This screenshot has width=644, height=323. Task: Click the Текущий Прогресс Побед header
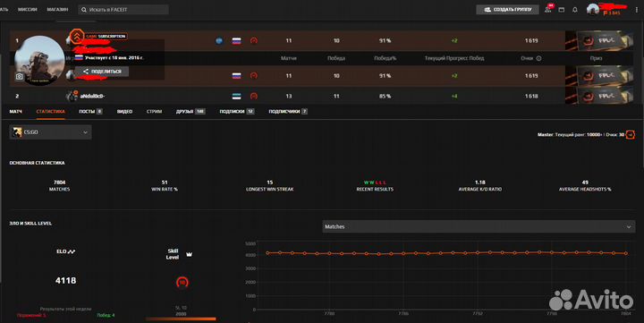click(x=454, y=58)
